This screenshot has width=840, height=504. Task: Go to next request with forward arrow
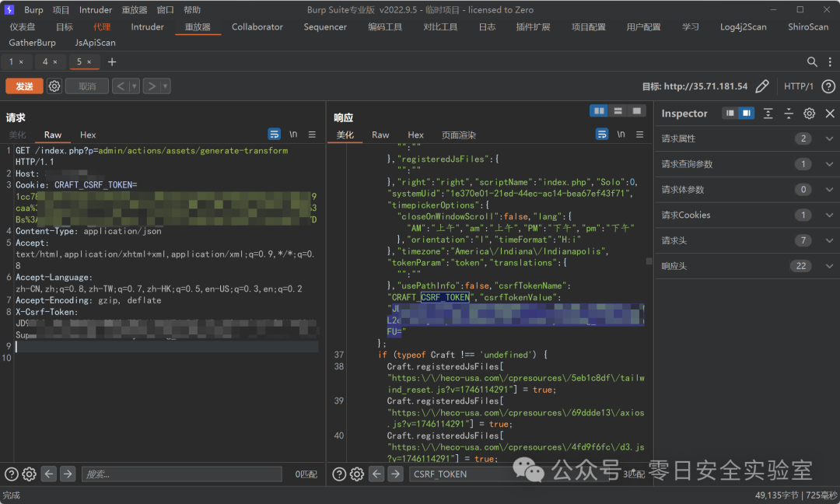152,86
